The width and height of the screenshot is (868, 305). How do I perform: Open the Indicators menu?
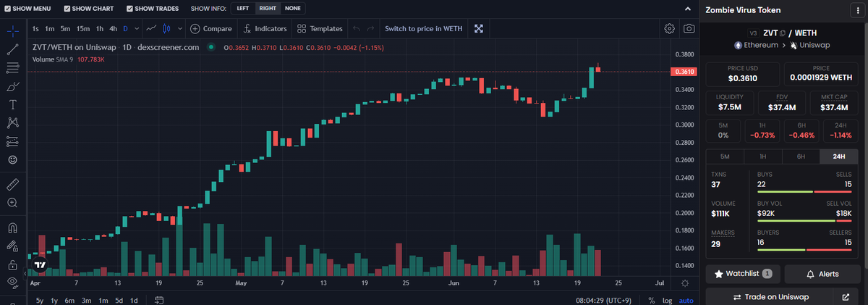[x=265, y=28]
